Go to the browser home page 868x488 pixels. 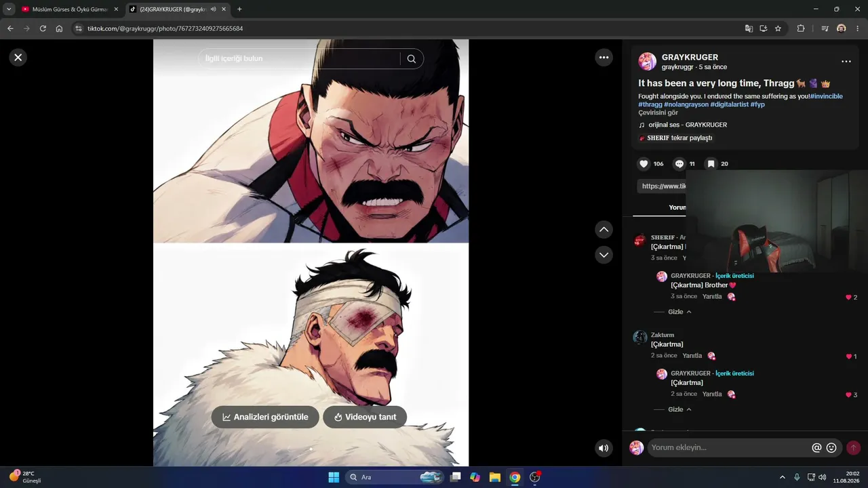click(59, 28)
